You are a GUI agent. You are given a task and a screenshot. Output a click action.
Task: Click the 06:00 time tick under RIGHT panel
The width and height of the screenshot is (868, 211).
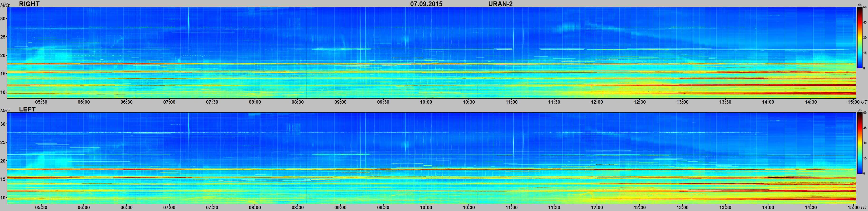pyautogui.click(x=84, y=102)
